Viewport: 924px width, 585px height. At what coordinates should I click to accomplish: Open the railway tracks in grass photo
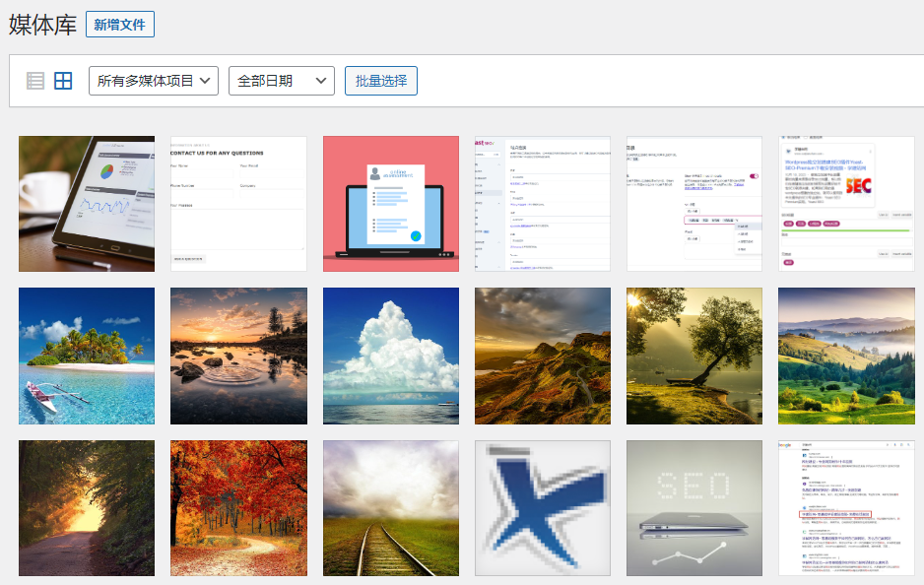click(390, 507)
